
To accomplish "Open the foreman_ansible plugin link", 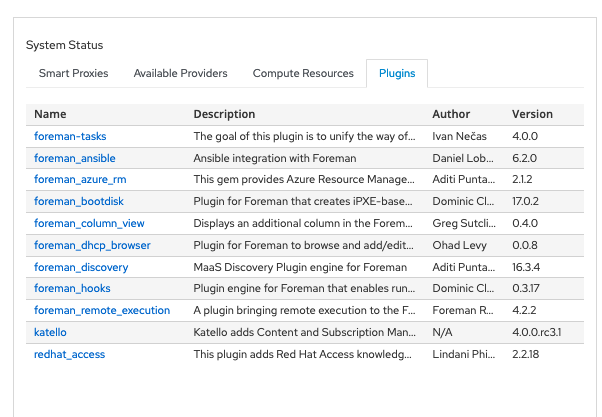I will pos(74,158).
